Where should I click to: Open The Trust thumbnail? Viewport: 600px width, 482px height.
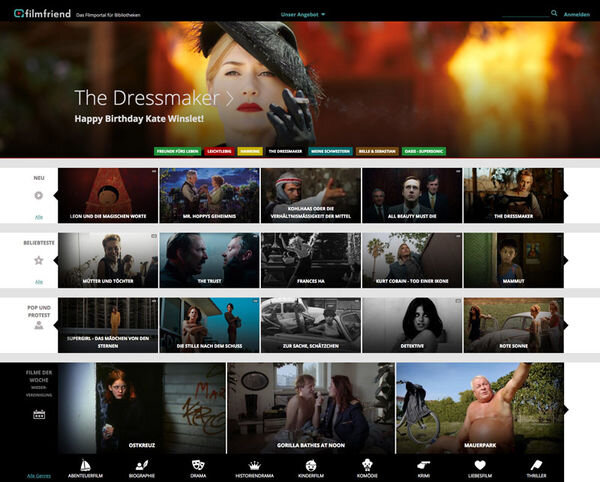209,261
